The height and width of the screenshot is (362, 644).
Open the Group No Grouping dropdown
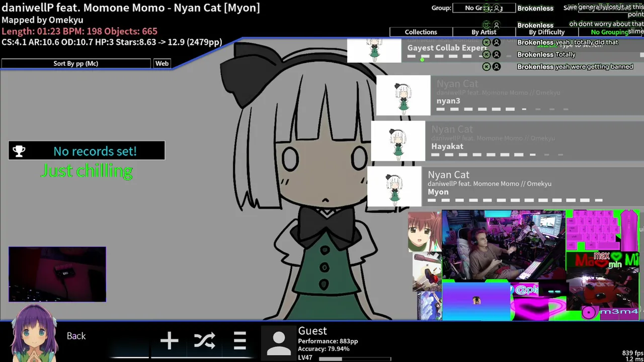484,8
